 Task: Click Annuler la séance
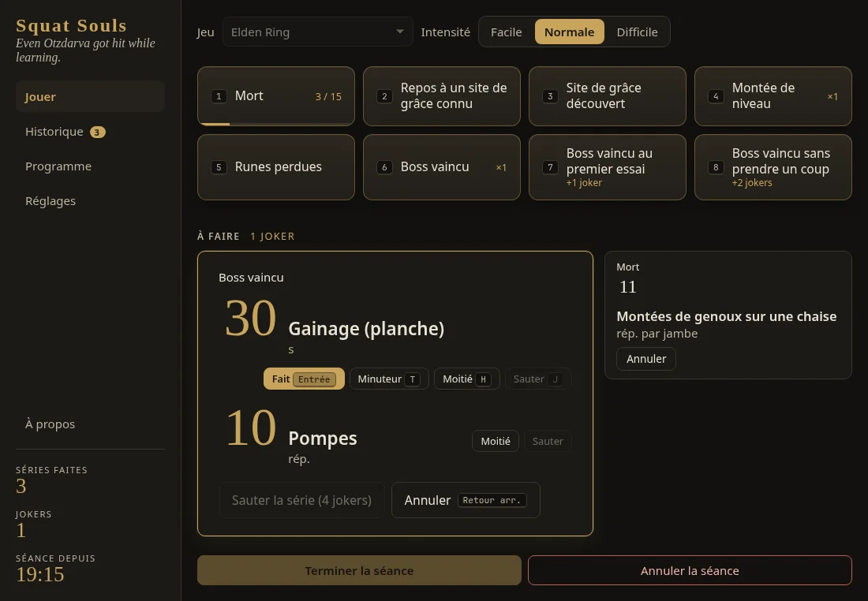[690, 570]
